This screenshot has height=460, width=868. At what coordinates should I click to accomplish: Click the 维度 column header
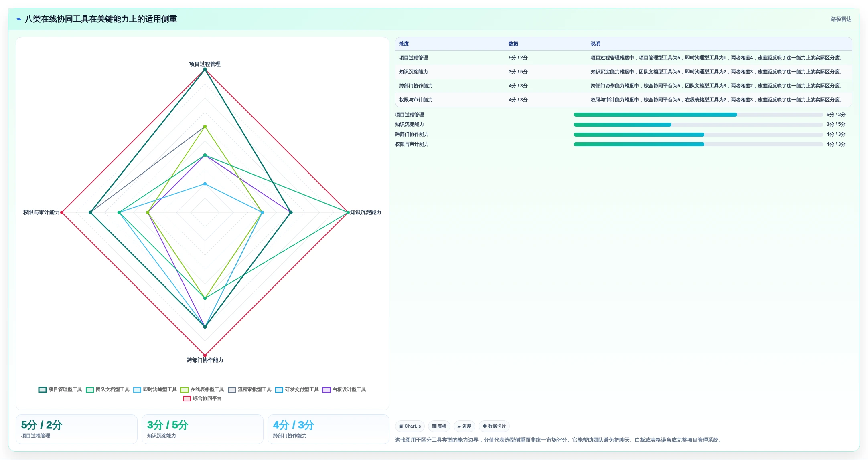coord(404,44)
